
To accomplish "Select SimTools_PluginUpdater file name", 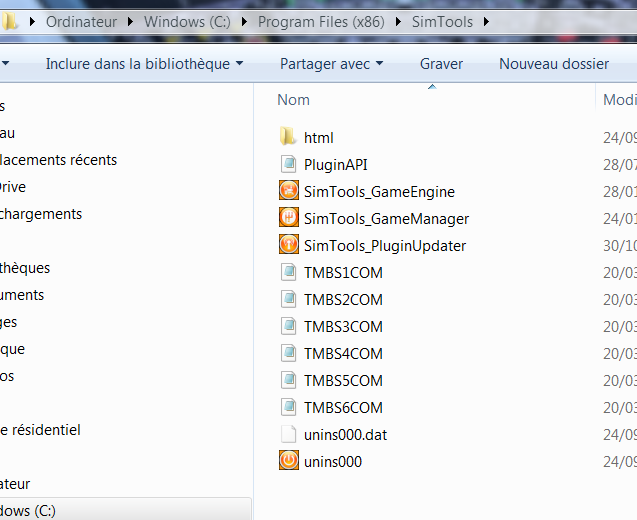I will tap(385, 246).
